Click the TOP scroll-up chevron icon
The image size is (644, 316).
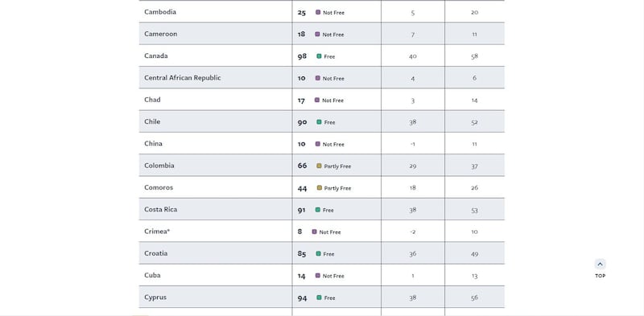(600, 265)
